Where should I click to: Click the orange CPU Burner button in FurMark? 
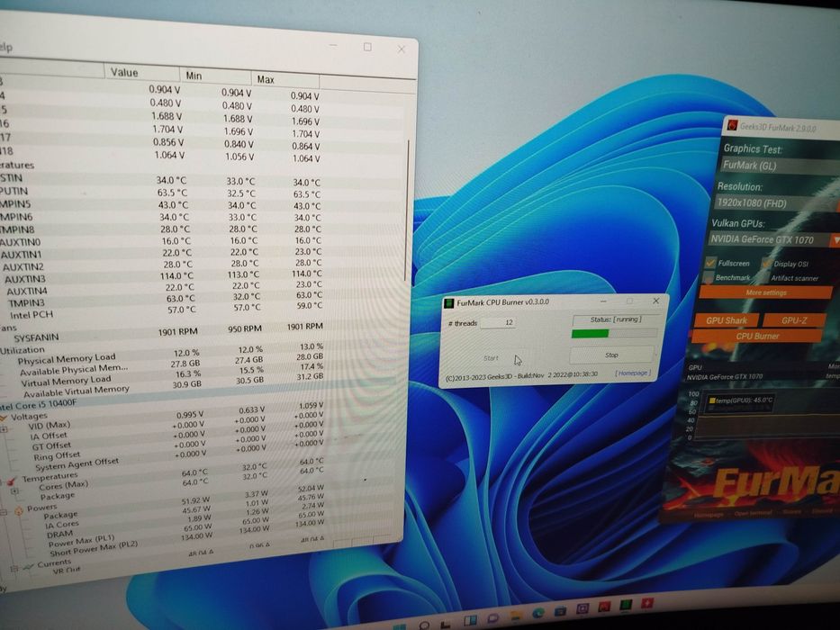pyautogui.click(x=757, y=336)
